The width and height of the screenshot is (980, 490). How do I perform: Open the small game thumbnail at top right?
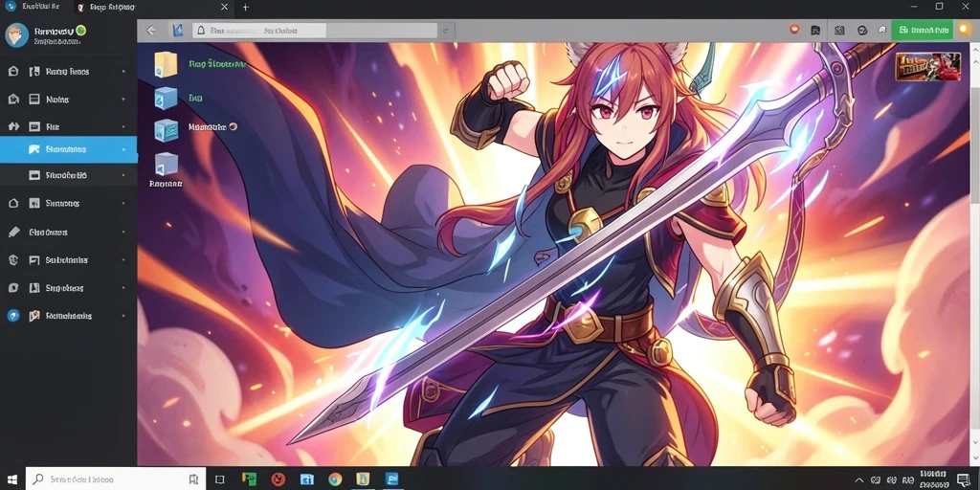click(x=927, y=66)
